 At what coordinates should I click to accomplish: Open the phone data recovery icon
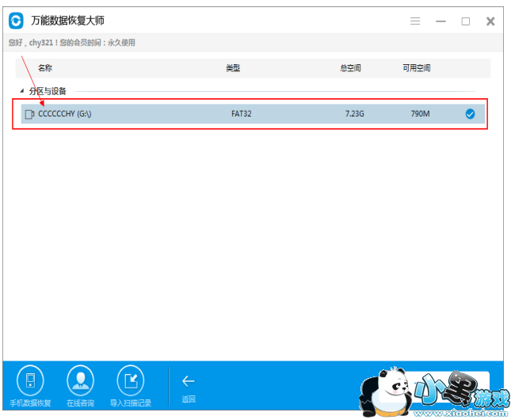click(x=30, y=380)
